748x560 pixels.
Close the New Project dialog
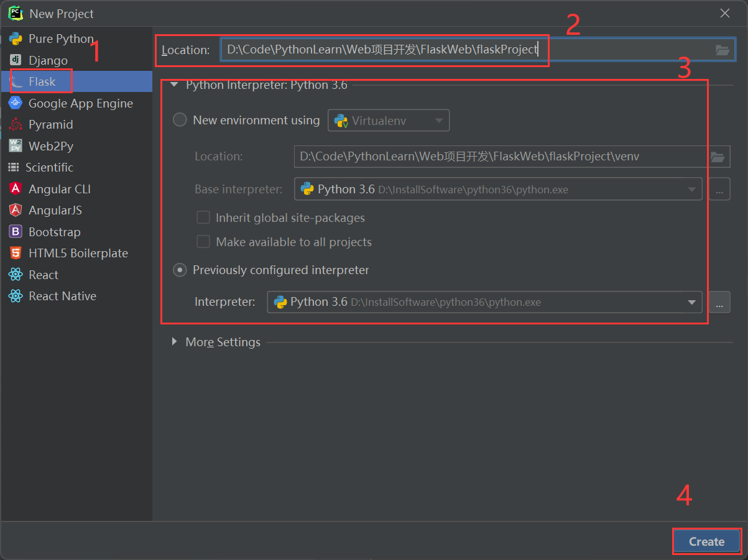(x=725, y=13)
